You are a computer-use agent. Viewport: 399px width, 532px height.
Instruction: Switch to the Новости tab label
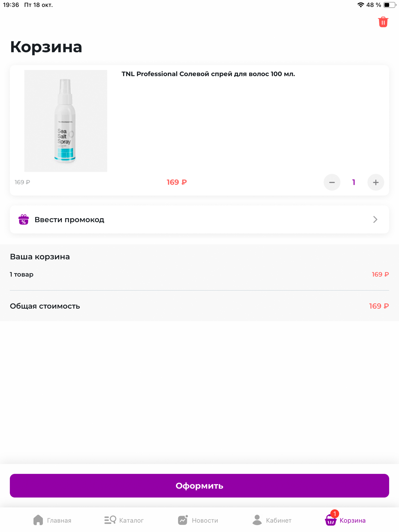tap(205, 521)
